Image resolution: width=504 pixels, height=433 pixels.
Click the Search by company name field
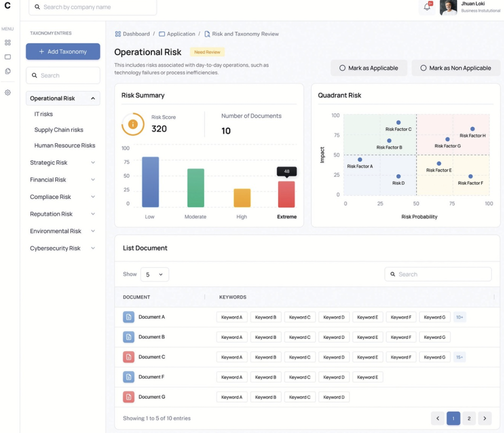point(93,7)
